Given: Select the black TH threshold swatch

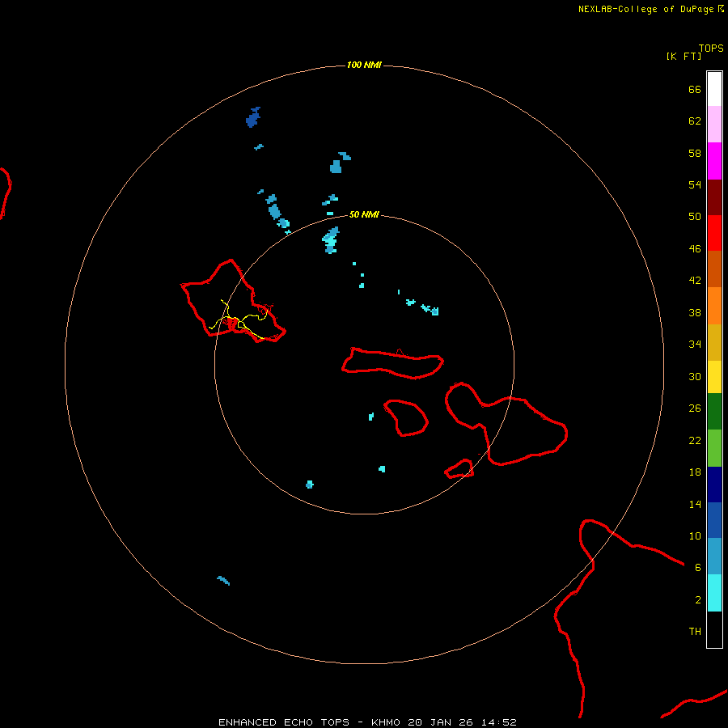Looking at the screenshot, I should [714, 629].
